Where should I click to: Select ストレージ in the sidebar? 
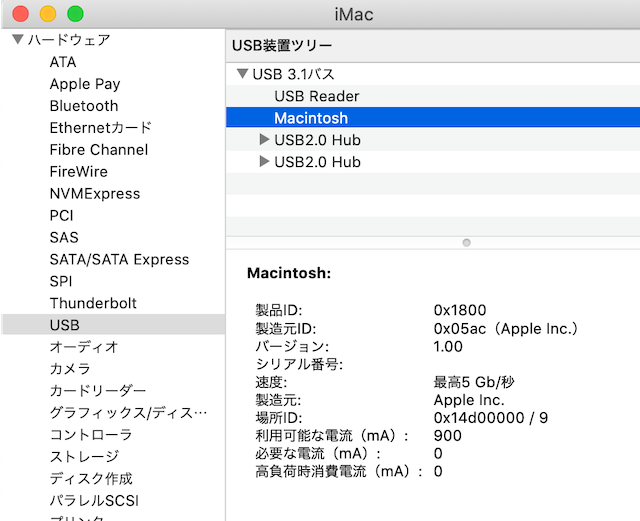pyautogui.click(x=84, y=456)
